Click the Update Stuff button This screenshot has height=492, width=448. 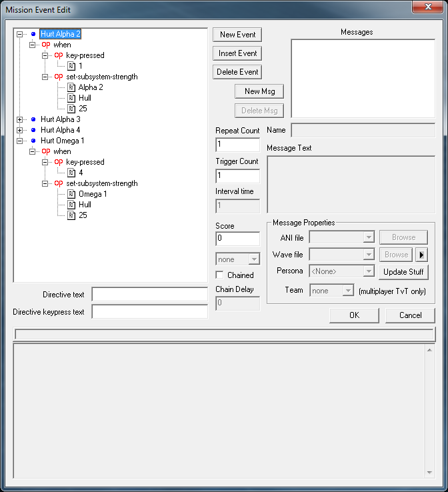403,272
